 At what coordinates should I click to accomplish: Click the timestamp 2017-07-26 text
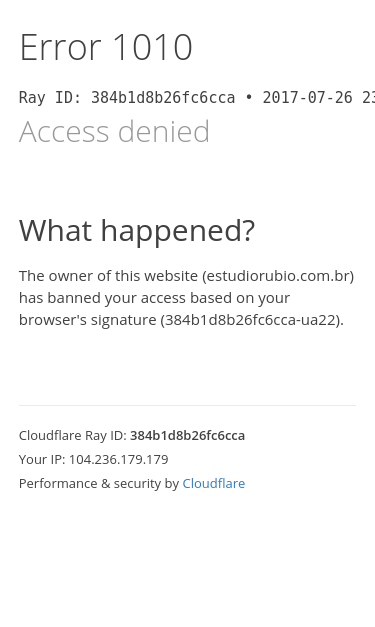pyautogui.click(x=307, y=98)
